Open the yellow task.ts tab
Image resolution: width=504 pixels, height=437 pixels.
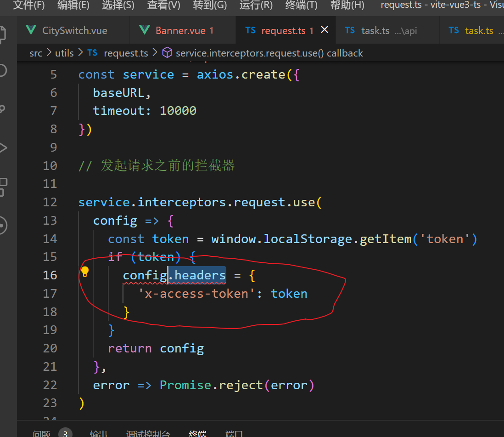(472, 31)
